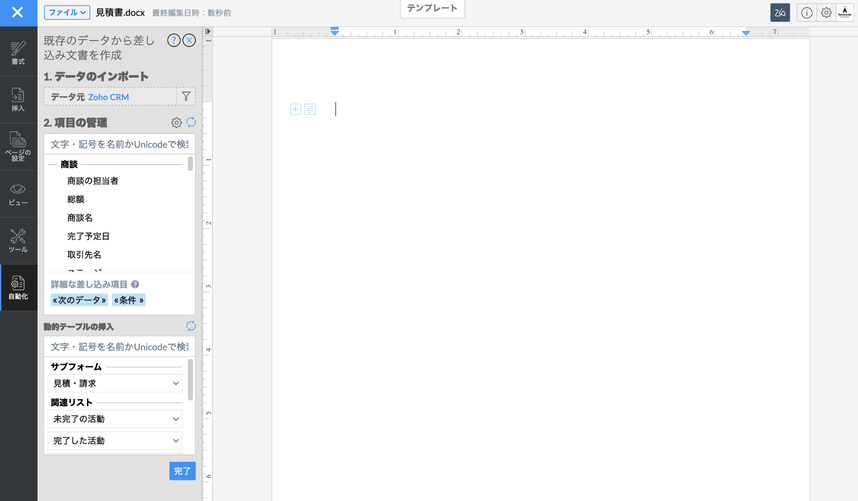
Task: Expand the 見積・請求 subform dropdown
Action: point(176,383)
